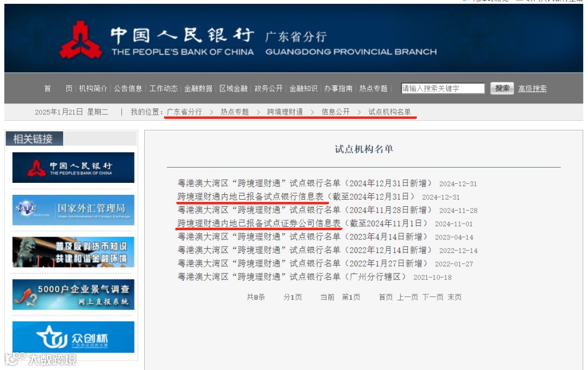Select 金融数据 navigation item
Screen dimensions: 588x370
pos(198,89)
